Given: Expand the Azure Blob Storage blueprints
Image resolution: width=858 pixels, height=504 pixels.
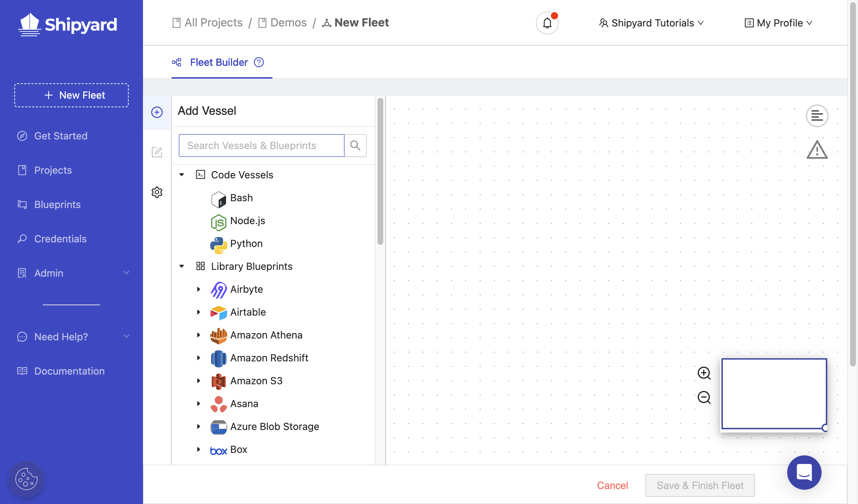Looking at the screenshot, I should [199, 426].
